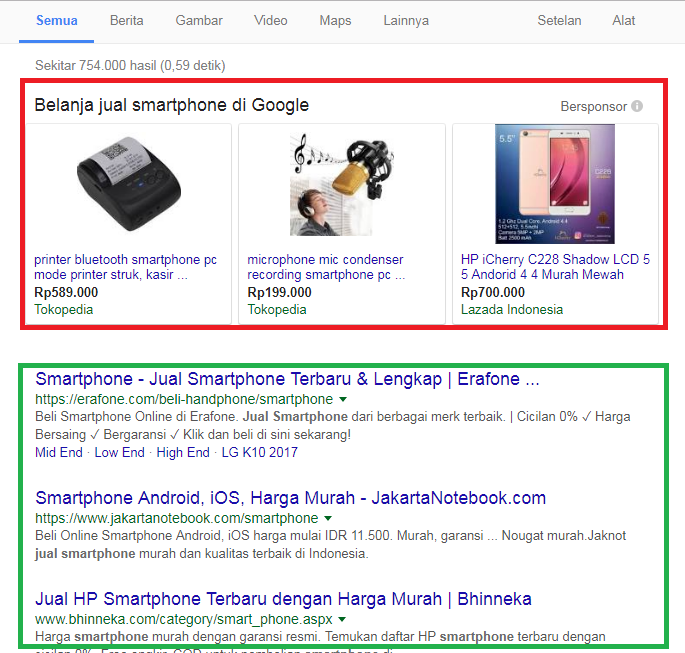This screenshot has width=685, height=653.
Task: Open the JakartaNotebook.com result title
Action: 291,498
